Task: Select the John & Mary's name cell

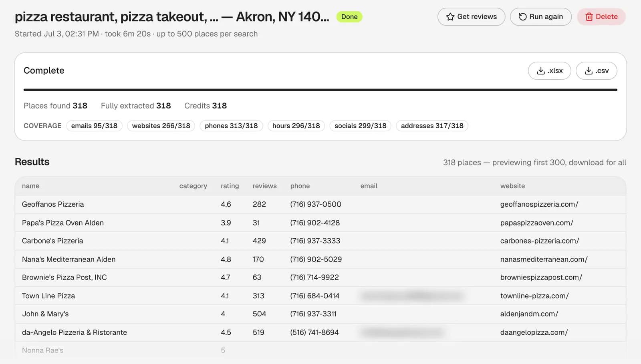Action: [x=45, y=314]
